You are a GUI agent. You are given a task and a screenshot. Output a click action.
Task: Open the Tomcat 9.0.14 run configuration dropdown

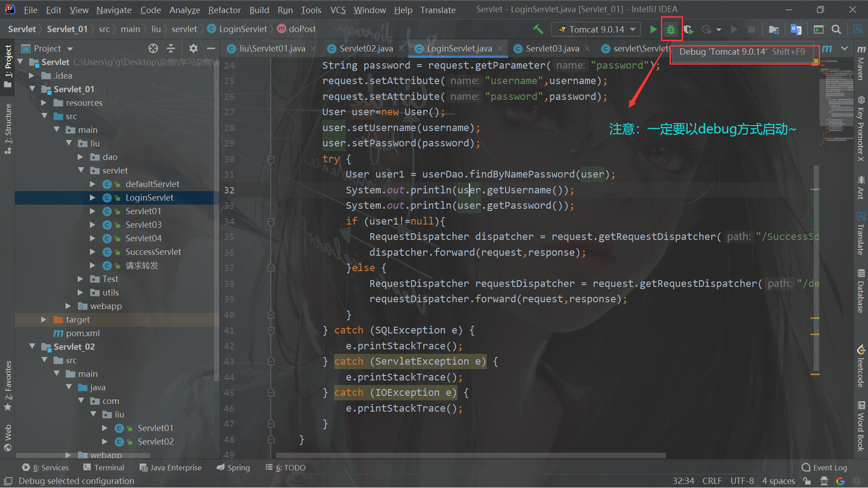tap(596, 29)
